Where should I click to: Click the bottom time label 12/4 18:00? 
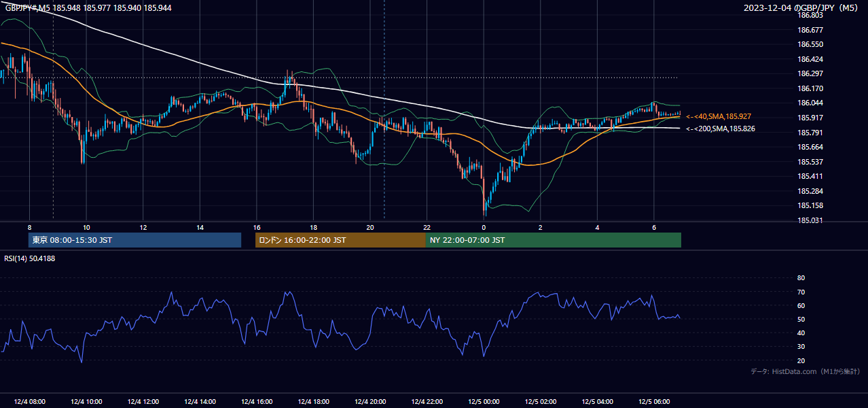(x=313, y=401)
